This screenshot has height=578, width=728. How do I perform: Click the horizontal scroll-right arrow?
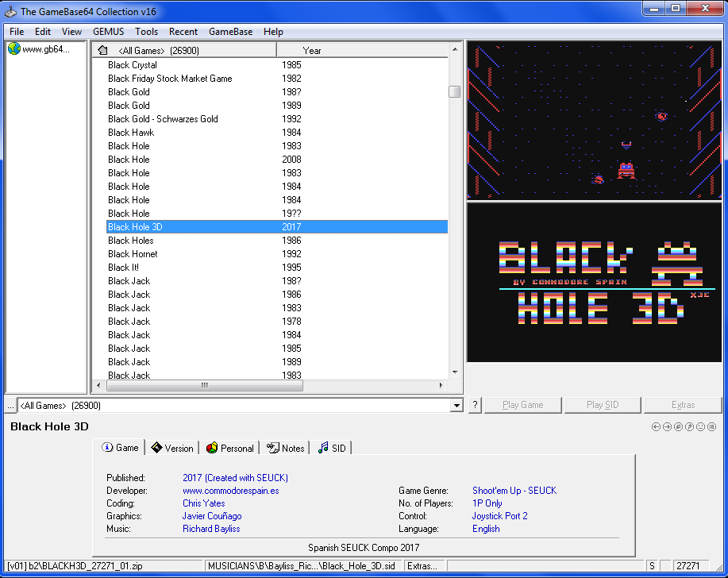pos(441,385)
